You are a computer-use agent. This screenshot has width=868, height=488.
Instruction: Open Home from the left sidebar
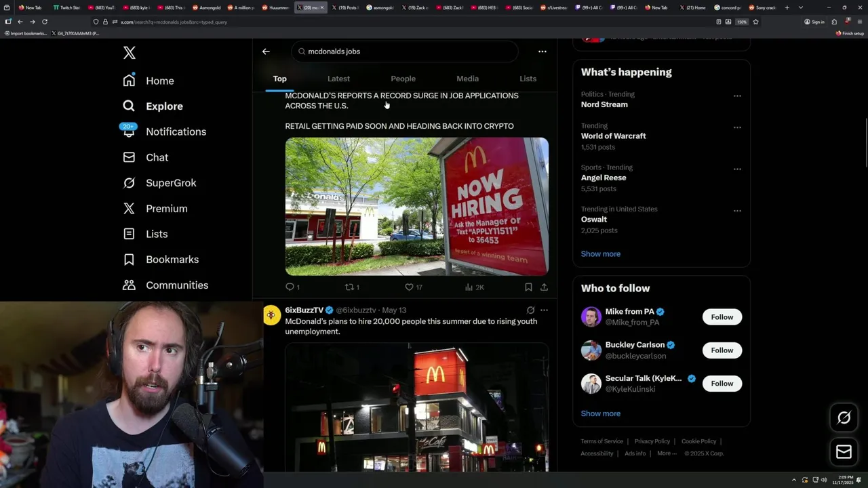149,81
